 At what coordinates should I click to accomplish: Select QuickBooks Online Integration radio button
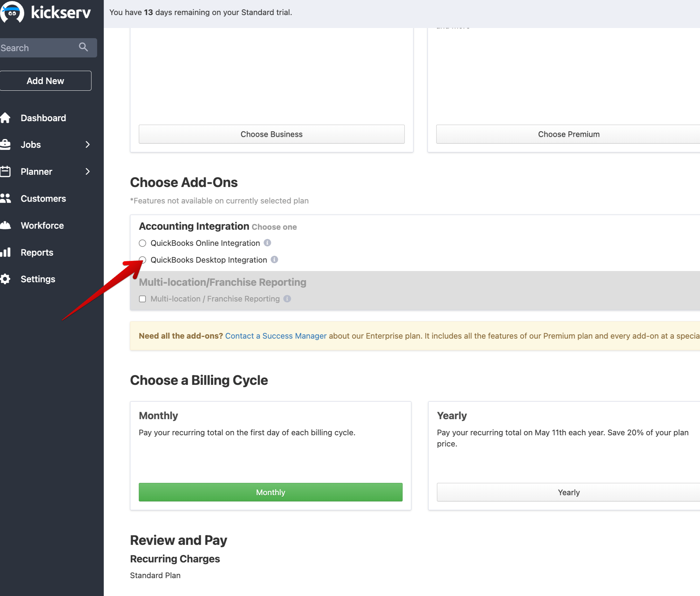(x=142, y=243)
